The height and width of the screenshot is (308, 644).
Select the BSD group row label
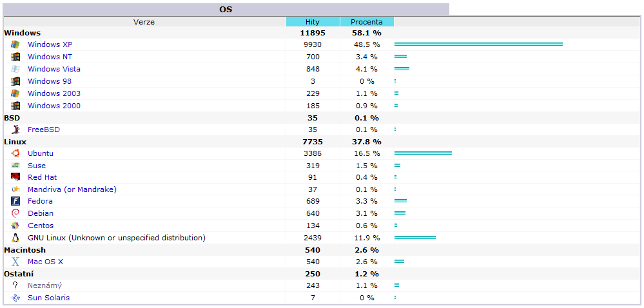tap(12, 119)
